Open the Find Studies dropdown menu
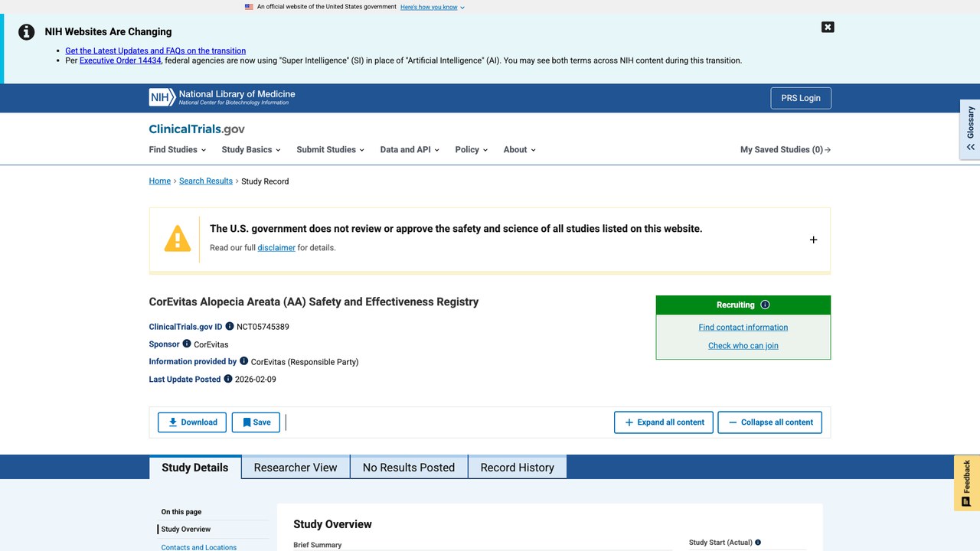Screen dimensions: 980x551 (x=177, y=150)
